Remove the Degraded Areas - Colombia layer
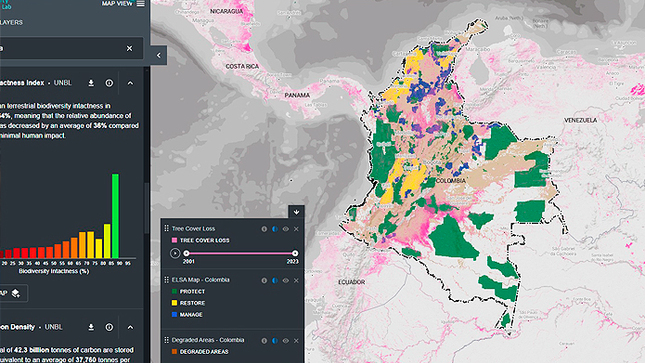Image resolution: width=645 pixels, height=363 pixels. [x=296, y=340]
